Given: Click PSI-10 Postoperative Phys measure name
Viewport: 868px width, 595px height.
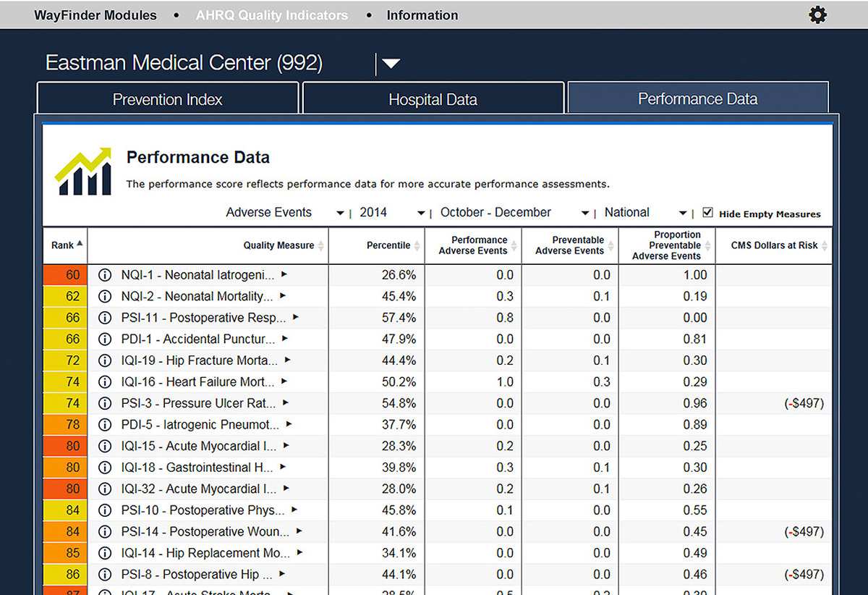Looking at the screenshot, I should click(x=203, y=510).
